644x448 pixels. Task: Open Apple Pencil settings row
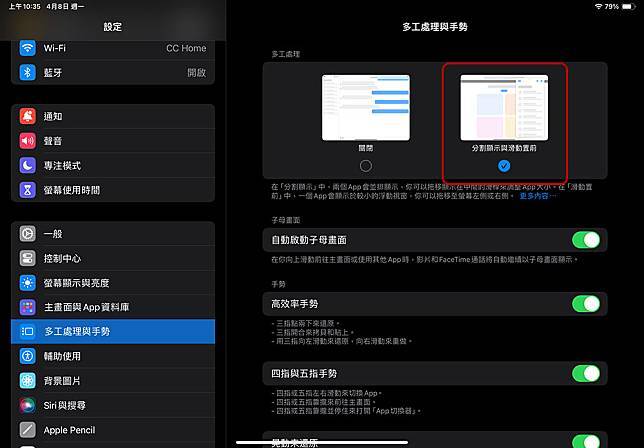(113, 430)
